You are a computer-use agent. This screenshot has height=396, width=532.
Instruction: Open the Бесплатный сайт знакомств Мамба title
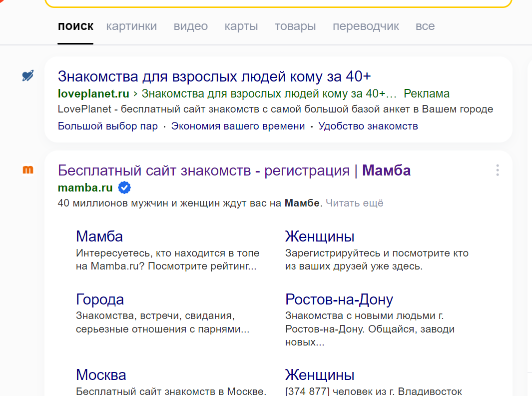point(234,170)
